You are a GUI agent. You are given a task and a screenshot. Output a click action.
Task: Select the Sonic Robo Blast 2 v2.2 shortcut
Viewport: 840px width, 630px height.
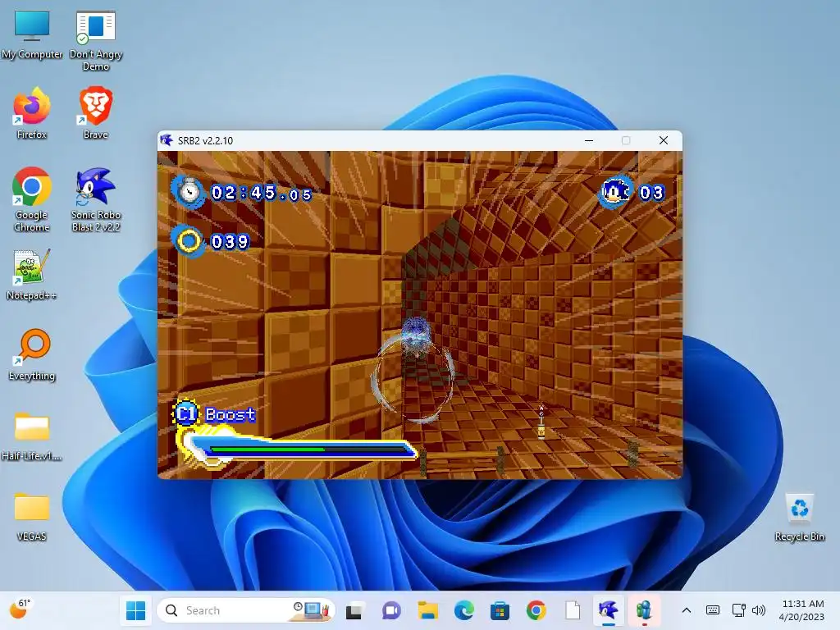point(95,199)
